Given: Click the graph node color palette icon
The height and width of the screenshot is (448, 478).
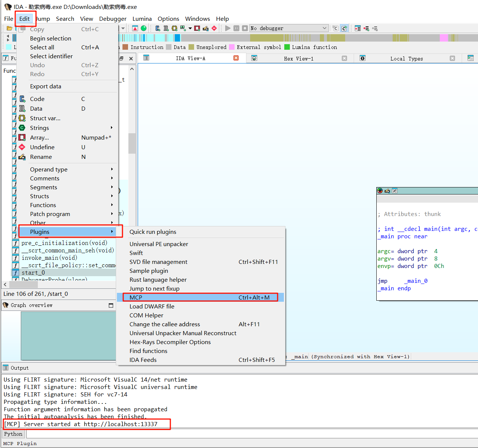Looking at the screenshot, I should [x=380, y=191].
